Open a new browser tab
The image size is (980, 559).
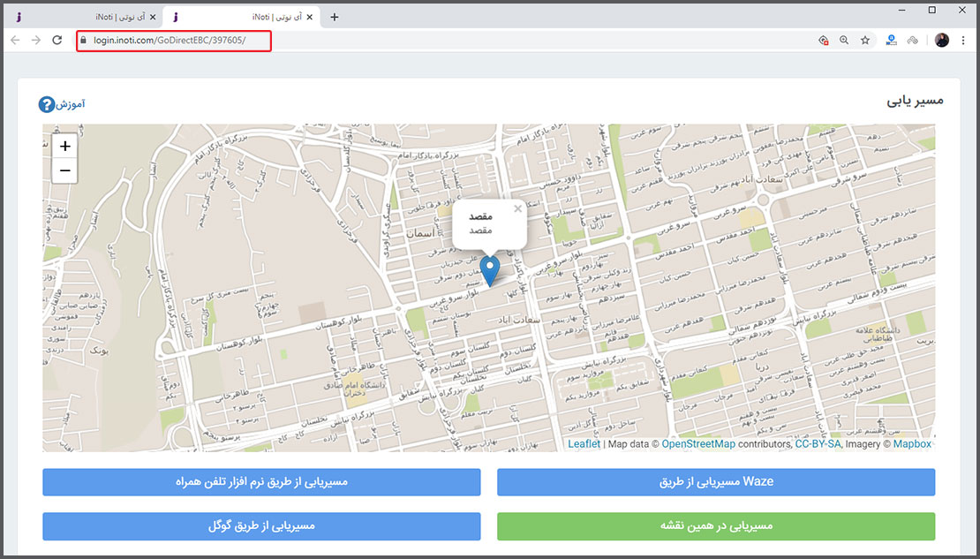(334, 17)
